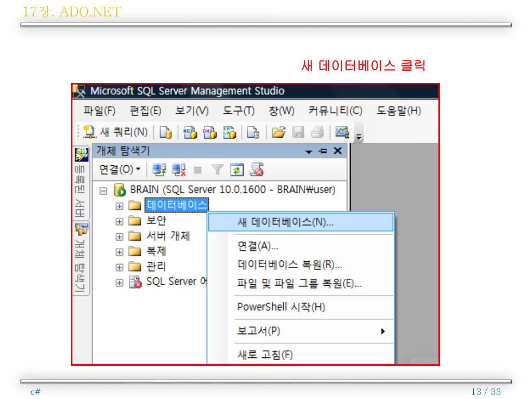The height and width of the screenshot is (399, 532).
Task: Click the connect server icon in Object Explorer
Action: pos(159,170)
